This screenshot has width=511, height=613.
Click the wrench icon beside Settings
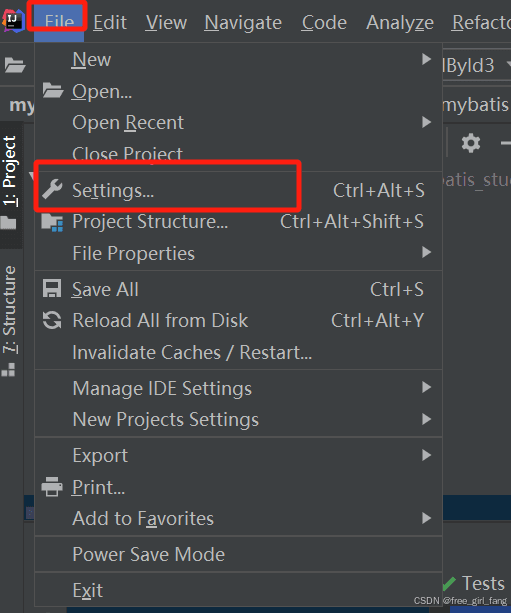point(52,189)
